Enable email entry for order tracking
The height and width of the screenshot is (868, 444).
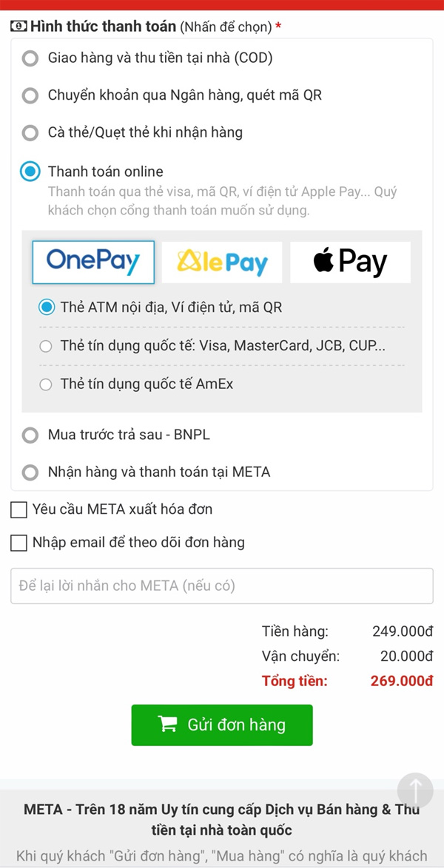click(18, 543)
